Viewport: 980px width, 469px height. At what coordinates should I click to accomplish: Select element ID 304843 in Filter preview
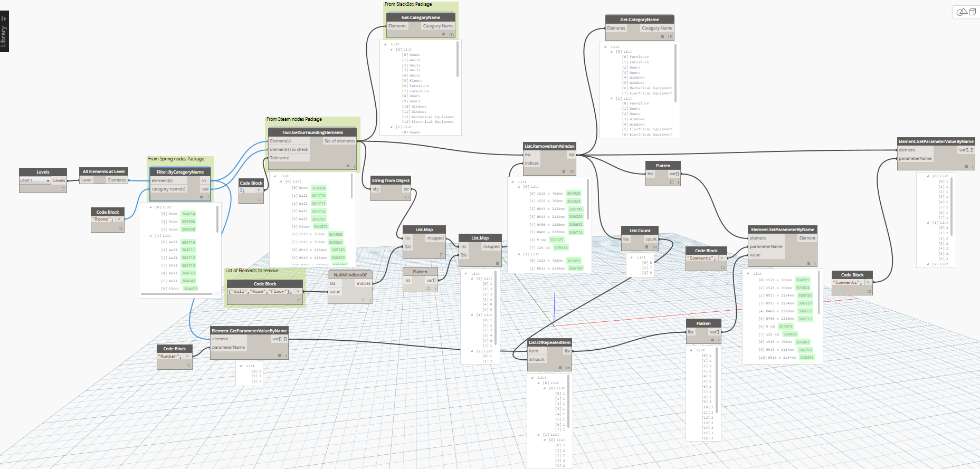188,281
